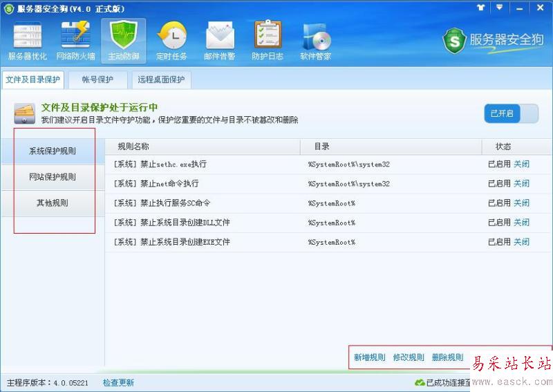Open the title bar dropdown menu arrow

[499, 8]
